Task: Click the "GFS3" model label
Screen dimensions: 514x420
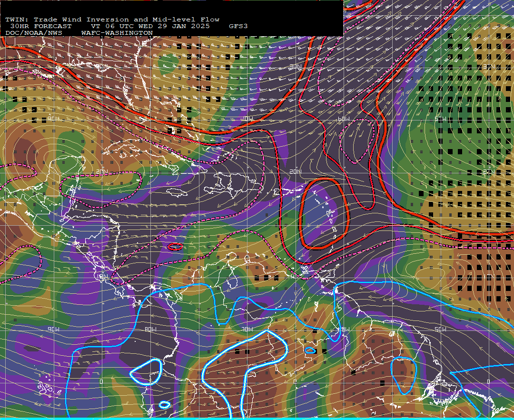Action: pyautogui.click(x=238, y=26)
